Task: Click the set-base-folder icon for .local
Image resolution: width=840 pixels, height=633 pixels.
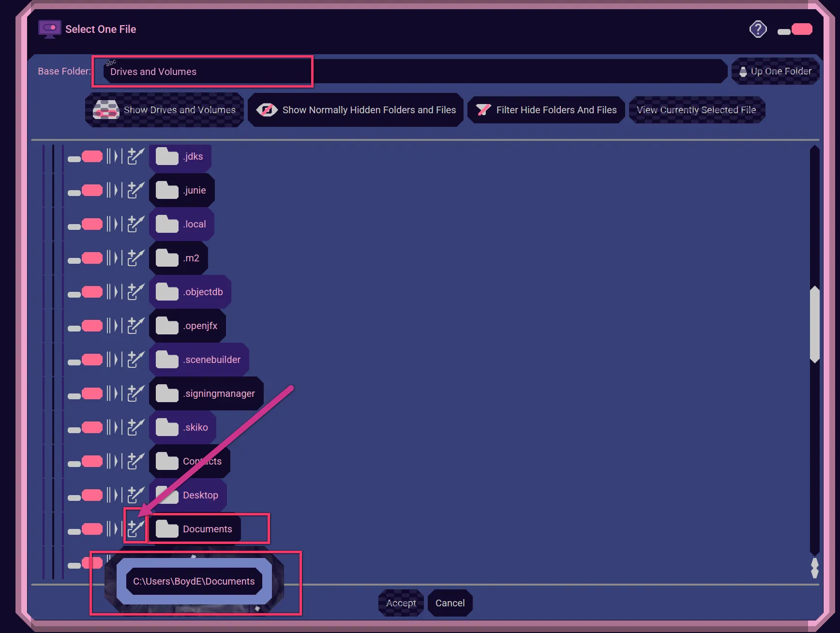Action: [x=136, y=224]
